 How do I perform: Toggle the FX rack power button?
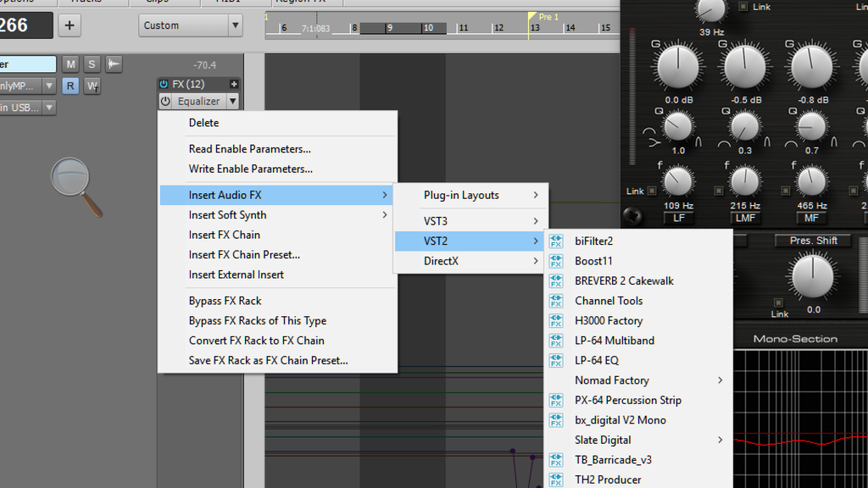click(164, 84)
